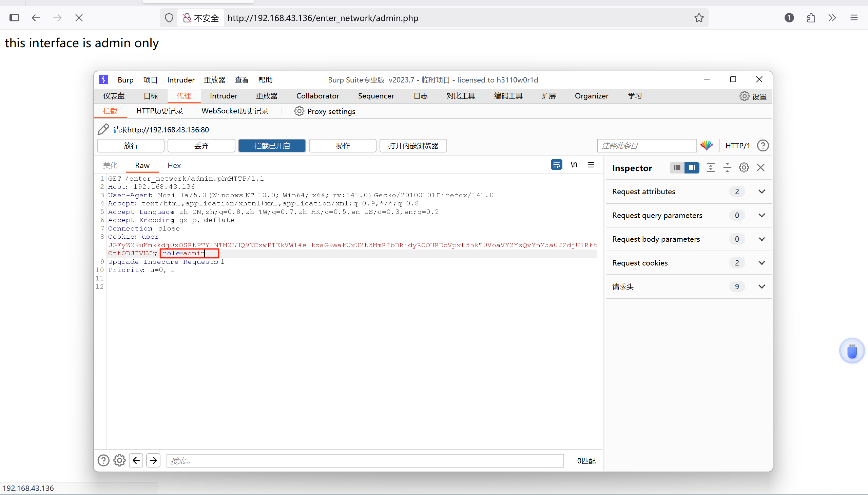The height and width of the screenshot is (495, 868).
Task: Show more browser toolbar tools chevron
Action: [x=832, y=18]
